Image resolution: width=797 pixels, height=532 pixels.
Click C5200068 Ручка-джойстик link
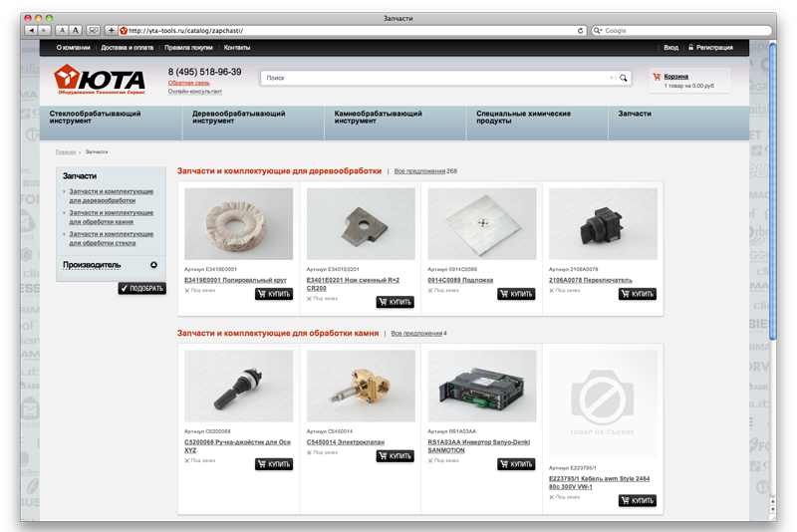(x=237, y=446)
